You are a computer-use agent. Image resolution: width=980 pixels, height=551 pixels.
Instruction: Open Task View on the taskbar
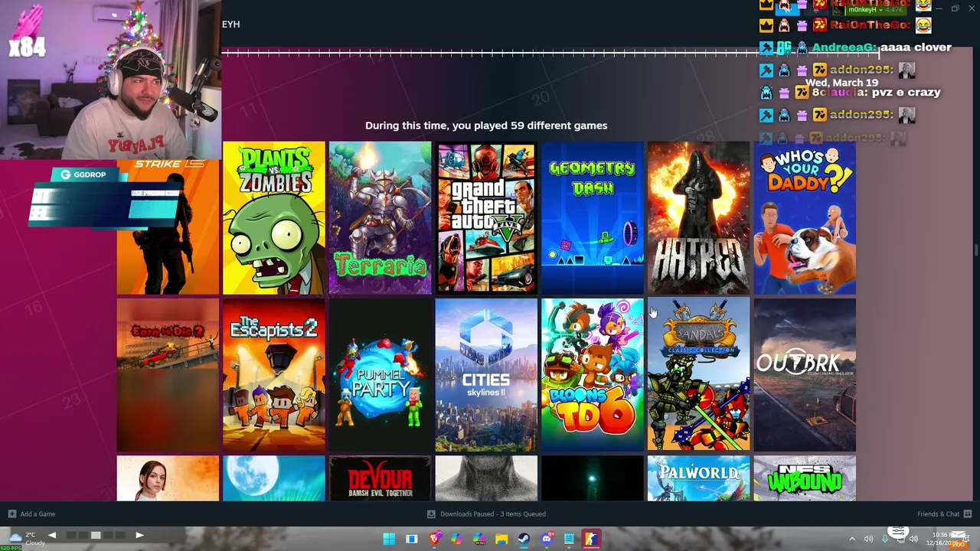click(x=411, y=539)
